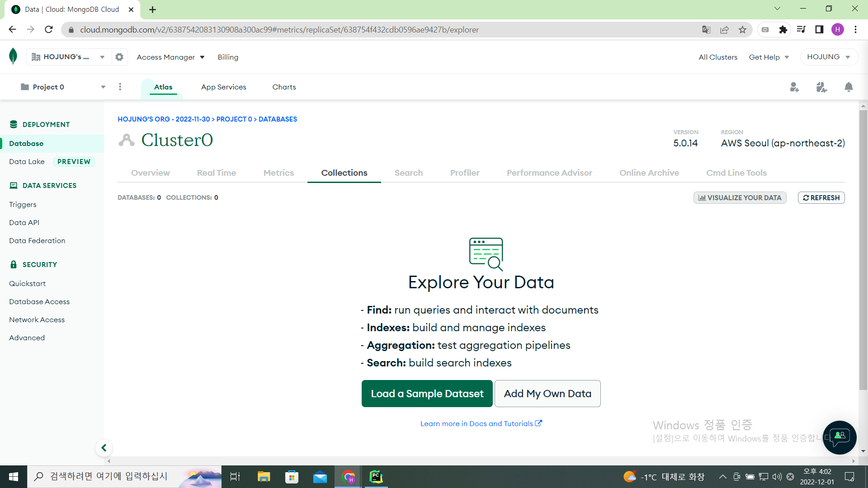Click the MongoDB leaf logo

pos(13,56)
